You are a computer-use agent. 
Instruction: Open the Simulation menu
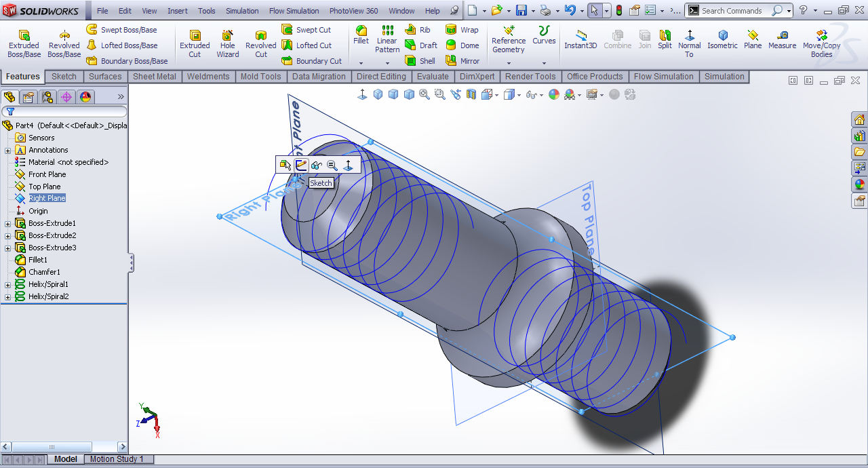click(242, 11)
